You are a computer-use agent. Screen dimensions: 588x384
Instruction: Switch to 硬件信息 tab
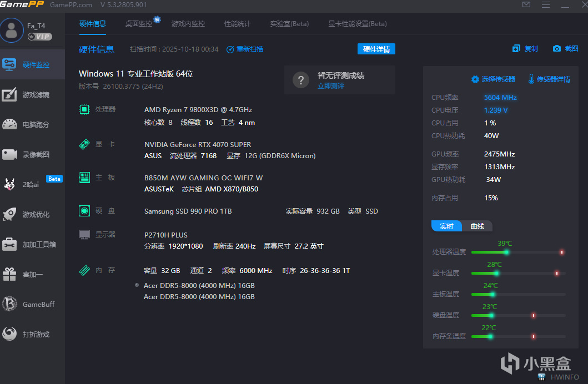click(x=93, y=24)
